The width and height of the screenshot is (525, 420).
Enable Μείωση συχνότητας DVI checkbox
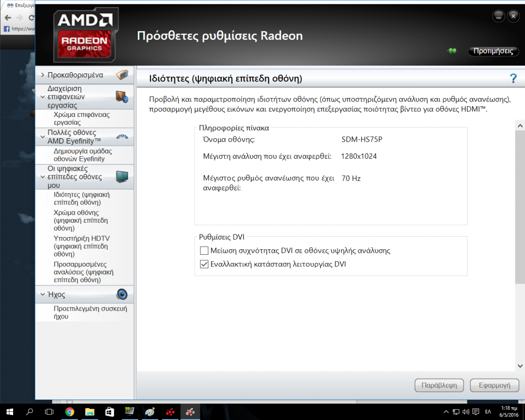coord(204,251)
